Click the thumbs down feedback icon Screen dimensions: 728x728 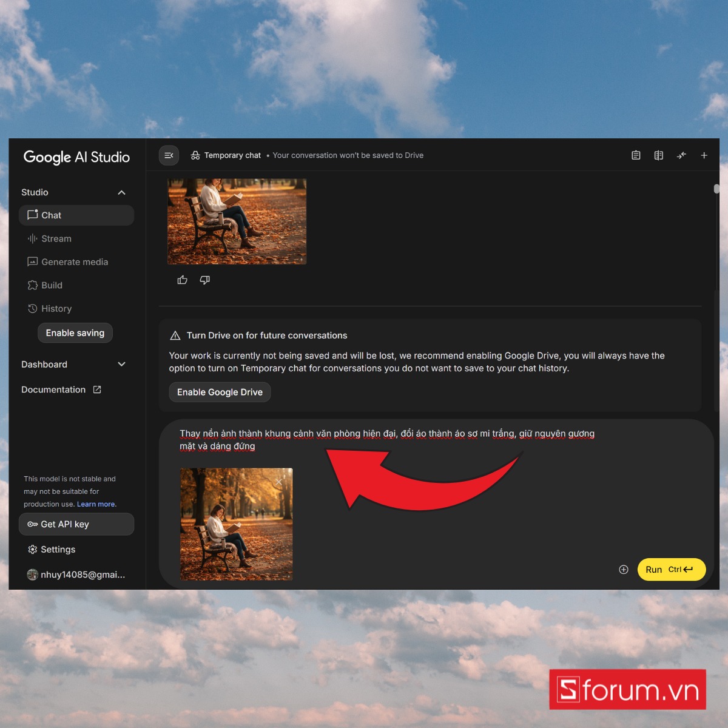click(205, 280)
